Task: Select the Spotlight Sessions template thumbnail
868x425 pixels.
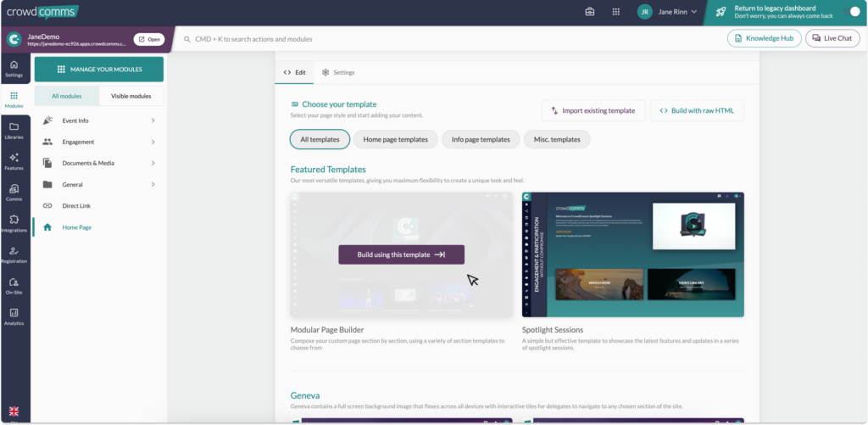Action: click(x=632, y=254)
